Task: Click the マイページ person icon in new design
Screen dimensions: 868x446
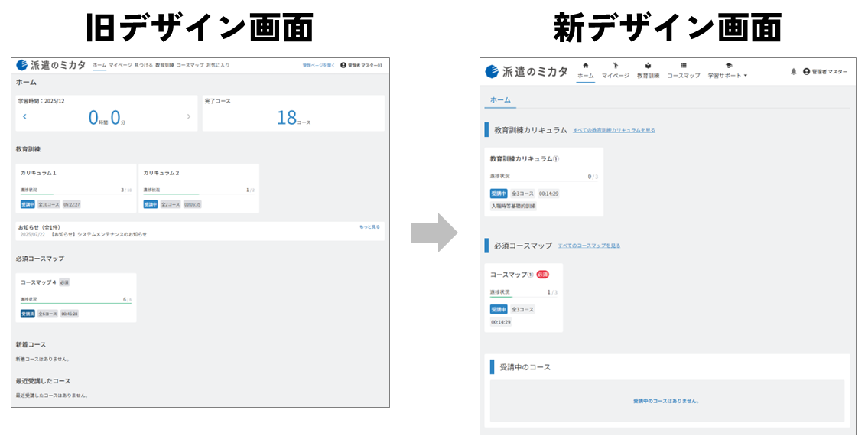Action: coord(615,65)
